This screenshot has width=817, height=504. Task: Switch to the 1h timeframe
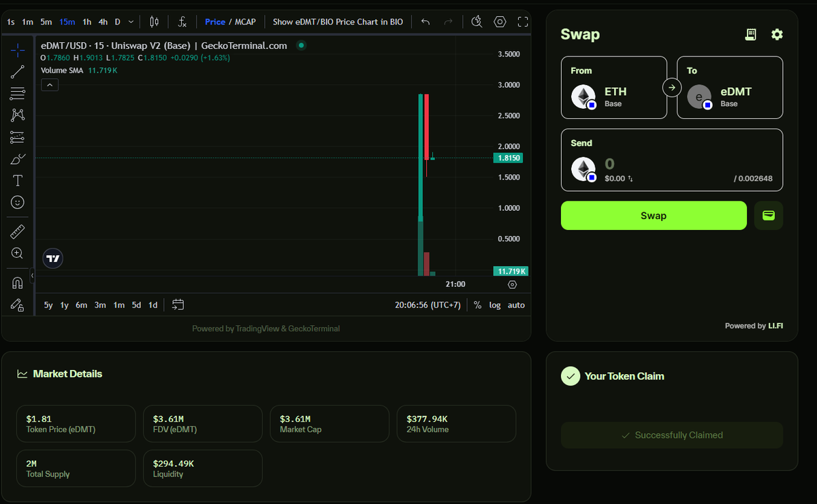pos(87,22)
